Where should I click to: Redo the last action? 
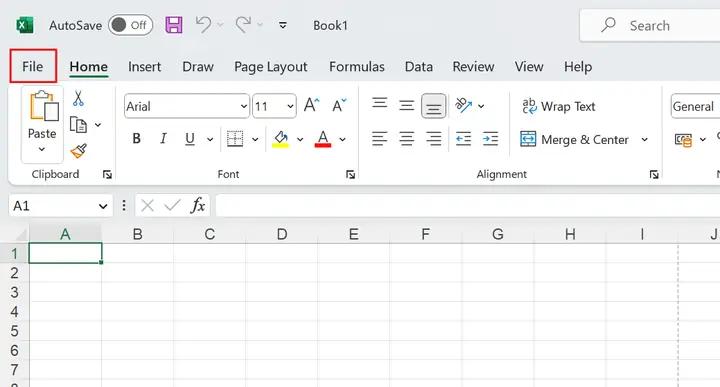tap(243, 25)
